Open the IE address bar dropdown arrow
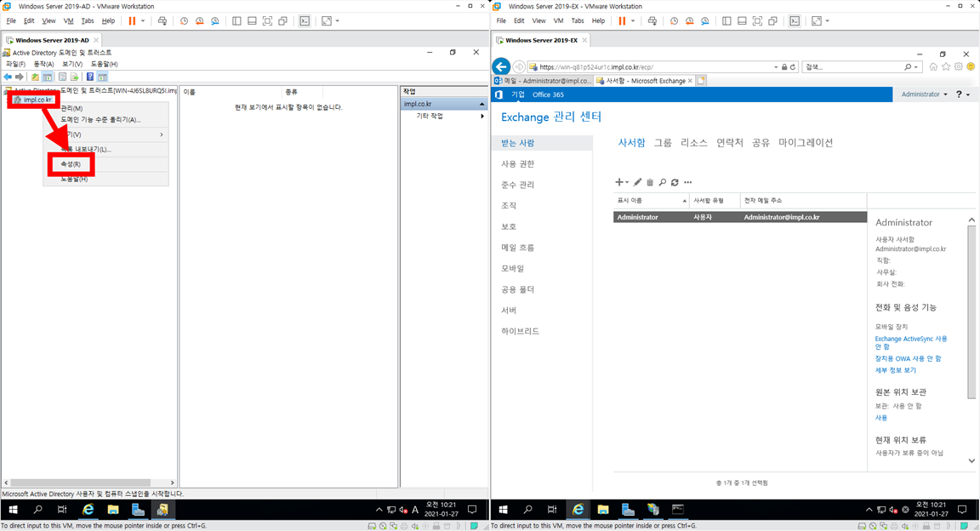 [776, 67]
